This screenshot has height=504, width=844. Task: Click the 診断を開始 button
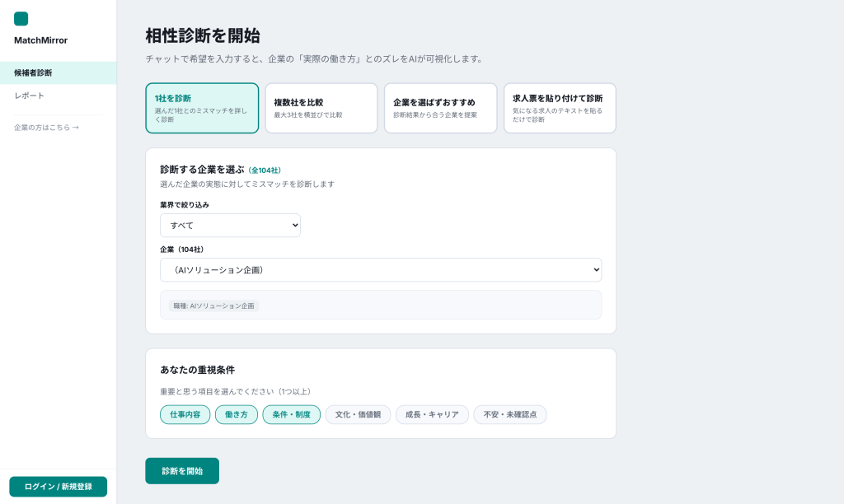tap(182, 471)
